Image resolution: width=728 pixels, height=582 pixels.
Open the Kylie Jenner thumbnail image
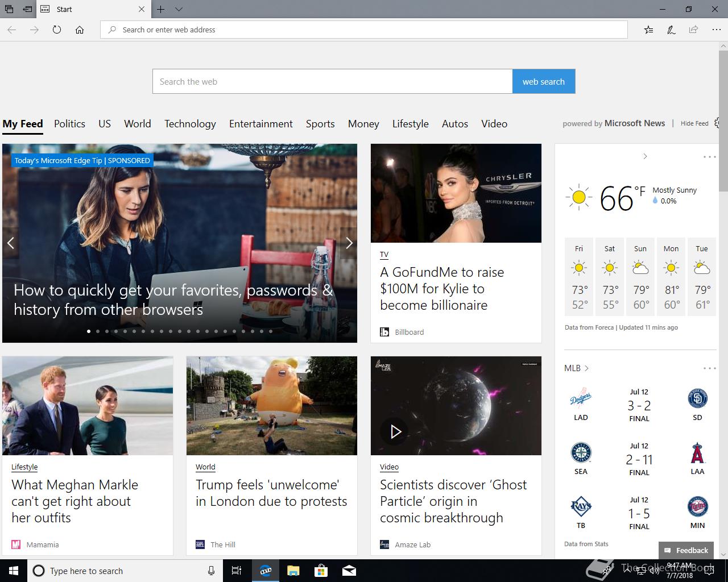(x=456, y=193)
